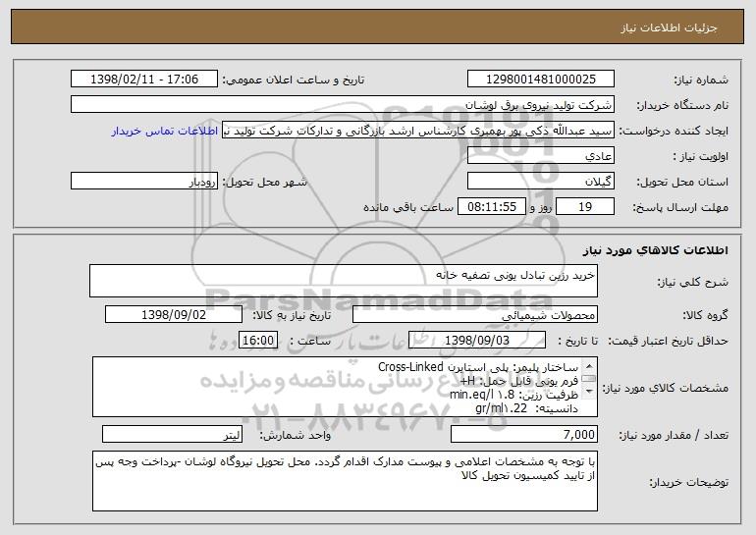Click the label شهر محل تحویل
The height and width of the screenshot is (535, 756).
[x=264, y=183]
